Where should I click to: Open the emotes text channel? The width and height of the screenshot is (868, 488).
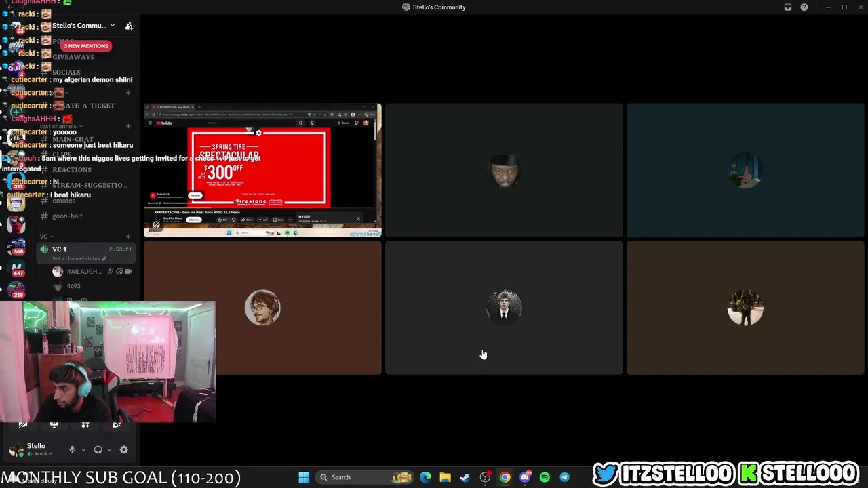point(64,201)
